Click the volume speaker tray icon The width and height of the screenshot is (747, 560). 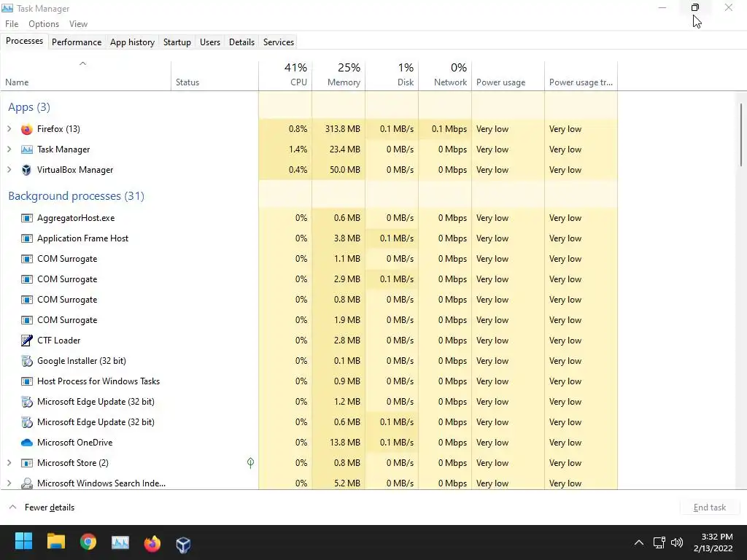[x=676, y=542]
